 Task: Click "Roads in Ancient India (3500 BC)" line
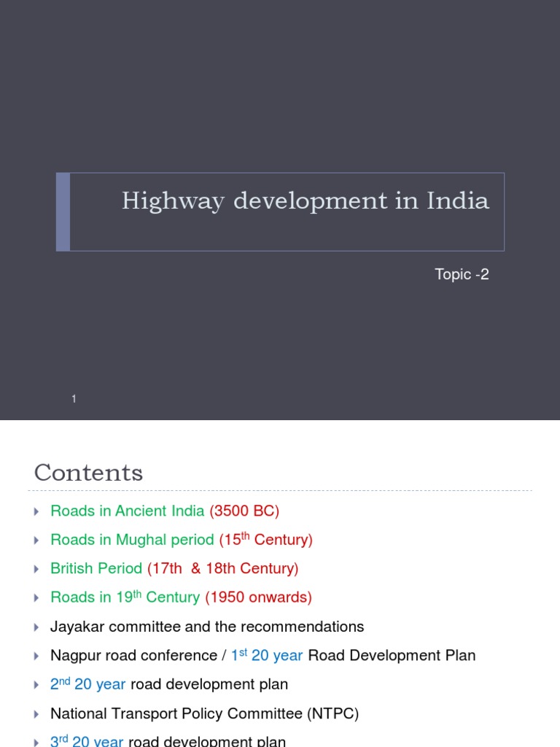(165, 511)
